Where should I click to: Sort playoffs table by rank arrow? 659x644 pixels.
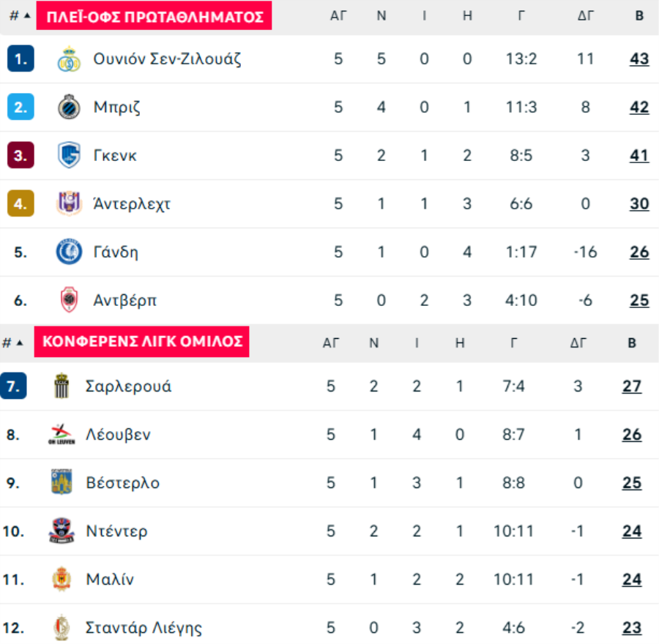point(27,16)
